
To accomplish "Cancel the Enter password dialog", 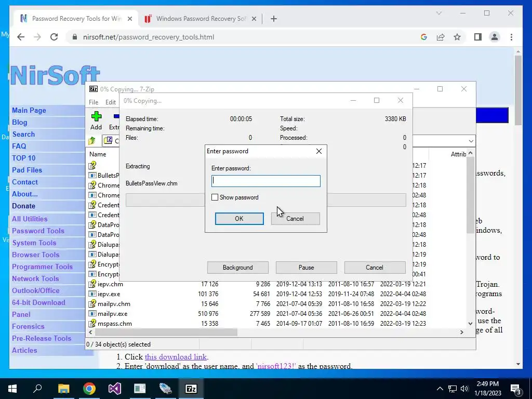I will (x=295, y=219).
